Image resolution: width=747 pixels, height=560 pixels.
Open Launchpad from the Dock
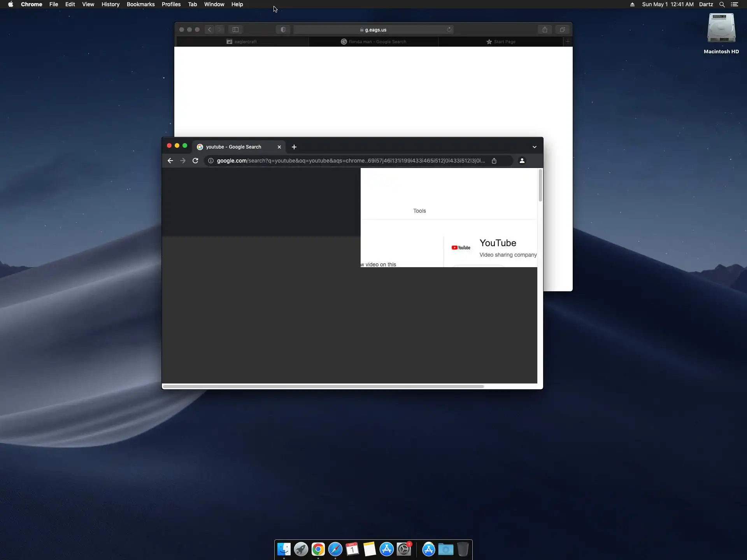click(x=301, y=549)
